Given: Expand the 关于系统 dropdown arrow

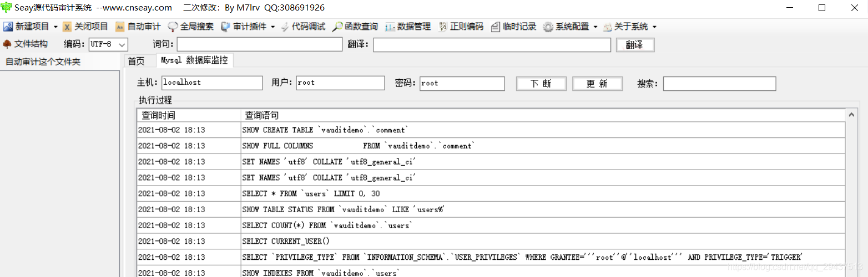Looking at the screenshot, I should click(x=654, y=27).
